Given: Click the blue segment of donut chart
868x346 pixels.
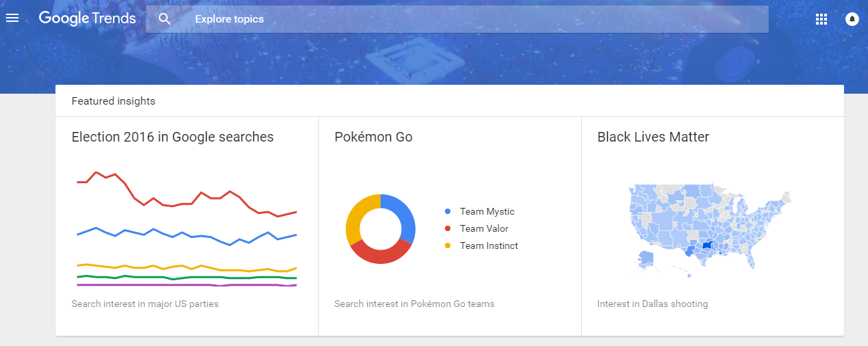Looking at the screenshot, I should (x=407, y=215).
